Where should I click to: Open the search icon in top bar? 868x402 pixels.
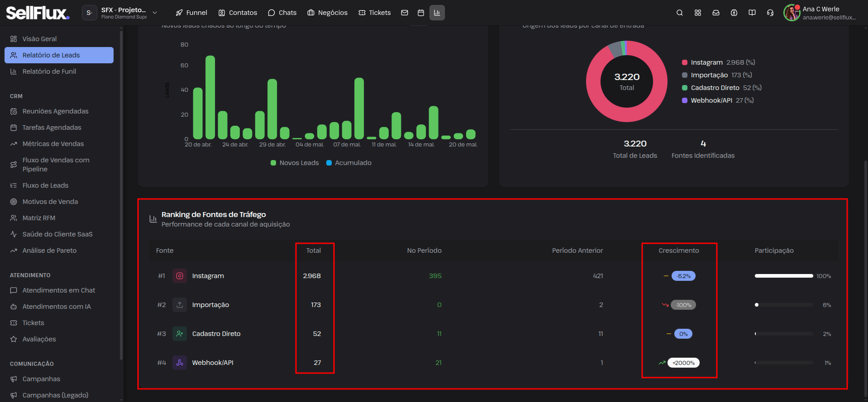679,13
